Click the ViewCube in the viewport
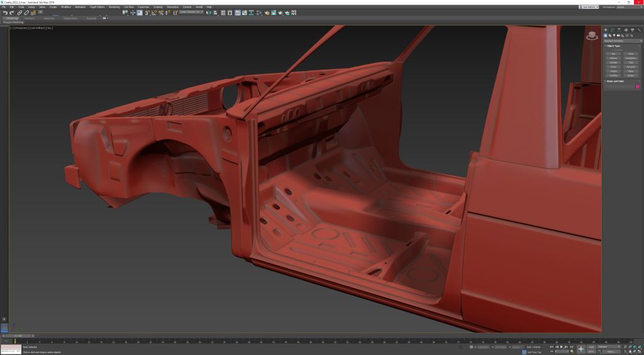 point(592,36)
